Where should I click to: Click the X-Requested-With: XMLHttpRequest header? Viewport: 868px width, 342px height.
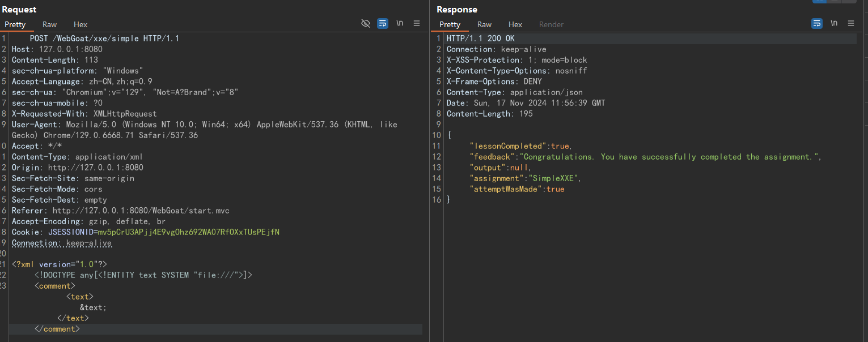click(84, 114)
